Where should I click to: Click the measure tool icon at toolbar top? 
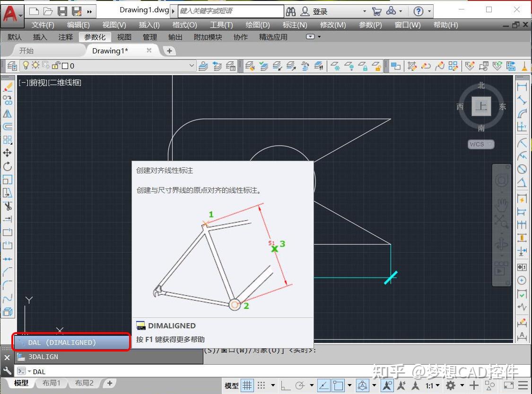pyautogui.click(x=524, y=86)
